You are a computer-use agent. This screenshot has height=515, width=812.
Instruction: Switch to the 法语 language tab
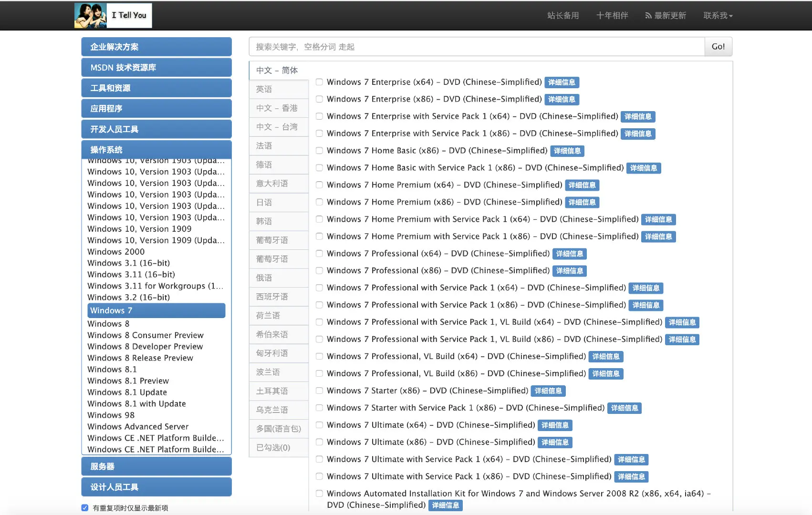(279, 146)
